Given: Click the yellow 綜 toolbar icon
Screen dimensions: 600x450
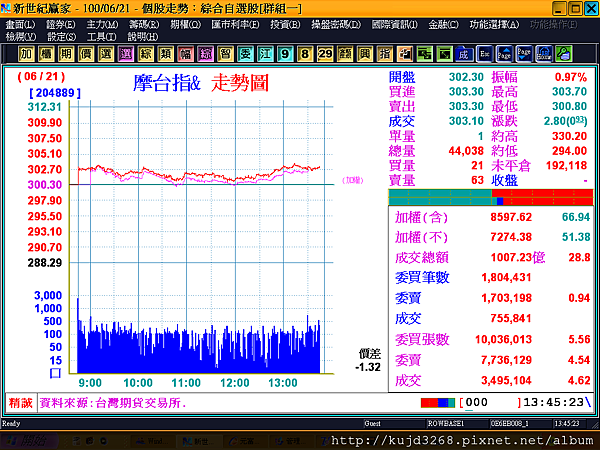Looking at the screenshot, I should (145, 54).
